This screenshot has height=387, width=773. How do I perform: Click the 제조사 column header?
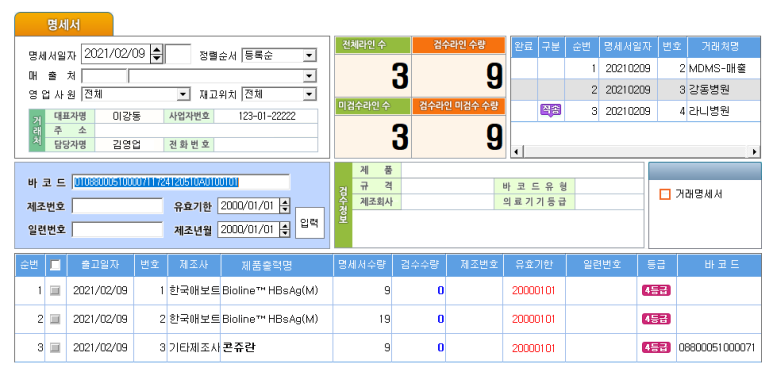[x=194, y=265]
